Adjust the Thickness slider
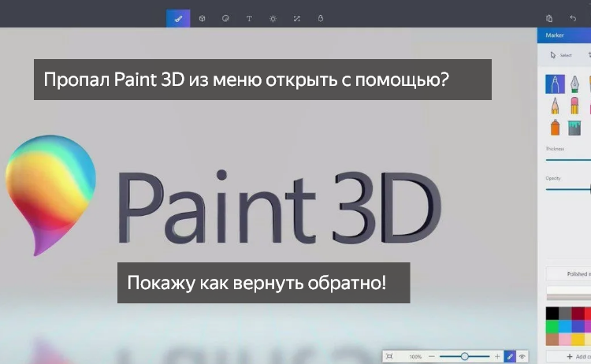 pyautogui.click(x=568, y=160)
